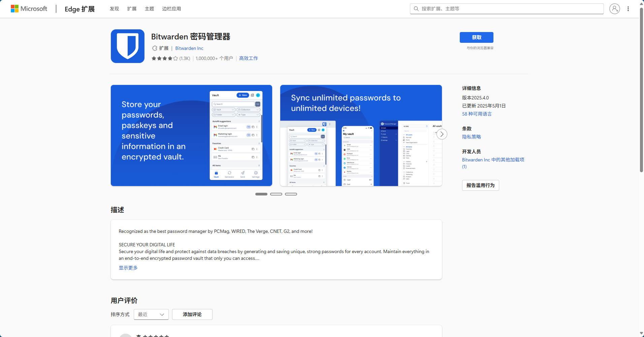Click the 用户评价 heading

pos(124,301)
